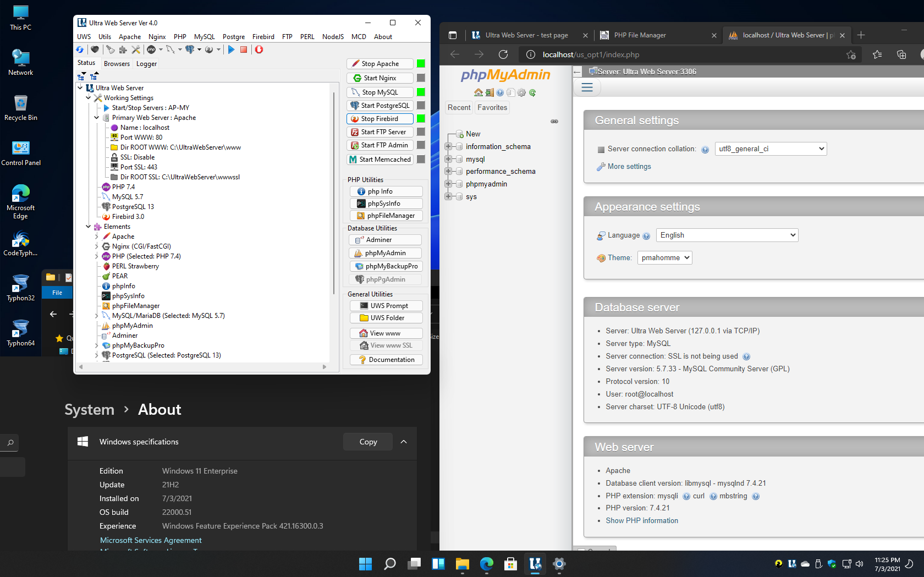Image resolution: width=924 pixels, height=577 pixels.
Task: Click the link chain icon in phpMyAdmin sidebar
Action: (x=554, y=122)
